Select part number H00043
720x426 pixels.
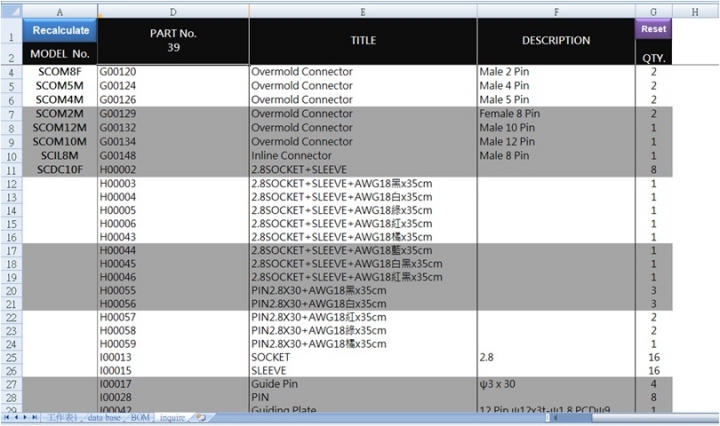click(173, 237)
